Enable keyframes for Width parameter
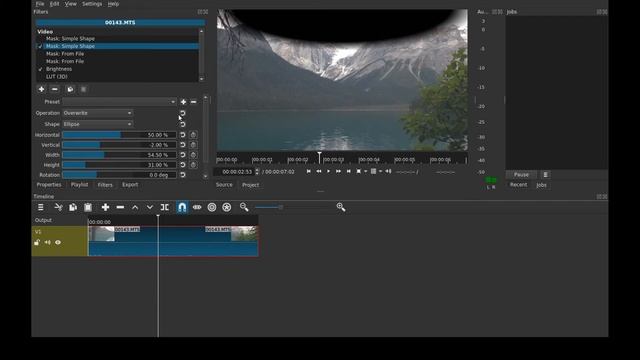The height and width of the screenshot is (360, 640). [x=193, y=155]
